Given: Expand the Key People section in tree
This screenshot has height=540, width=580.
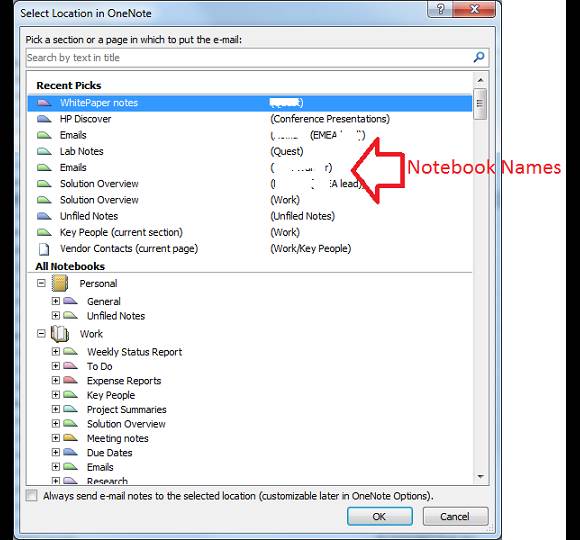Looking at the screenshot, I should coord(55,395).
